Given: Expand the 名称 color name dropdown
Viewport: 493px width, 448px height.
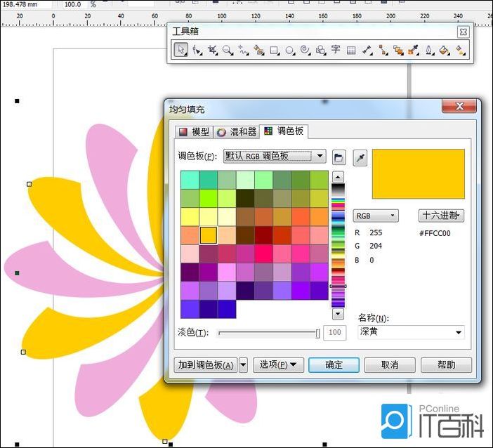Looking at the screenshot, I should click(x=459, y=332).
